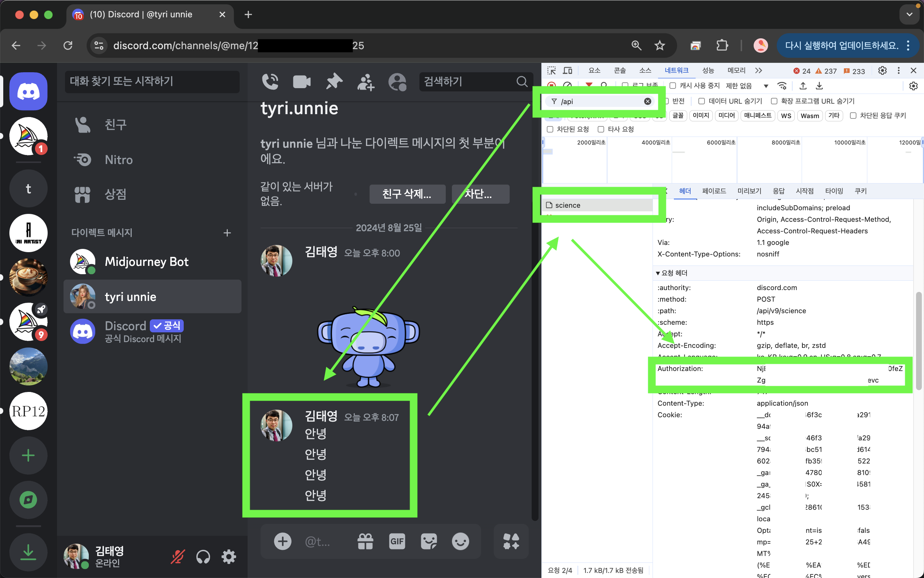The width and height of the screenshot is (924, 578).
Task: Open Midjourney Bot conversation
Action: pos(152,262)
